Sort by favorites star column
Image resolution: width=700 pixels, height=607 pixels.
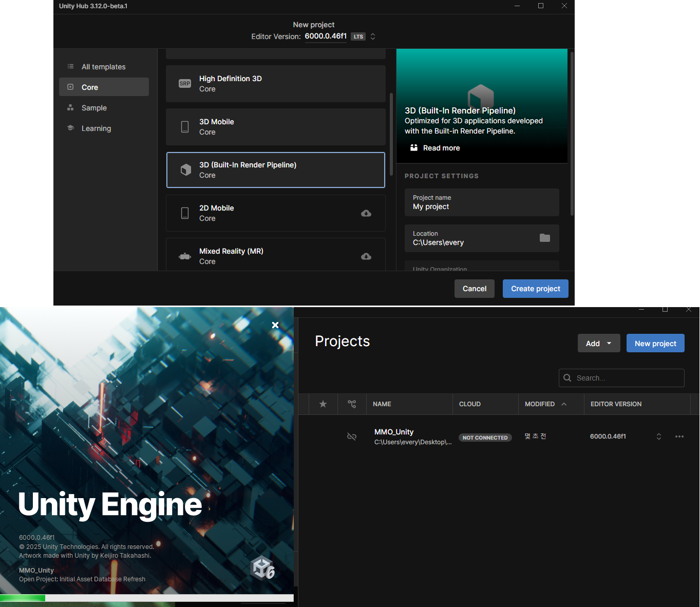[x=323, y=404]
